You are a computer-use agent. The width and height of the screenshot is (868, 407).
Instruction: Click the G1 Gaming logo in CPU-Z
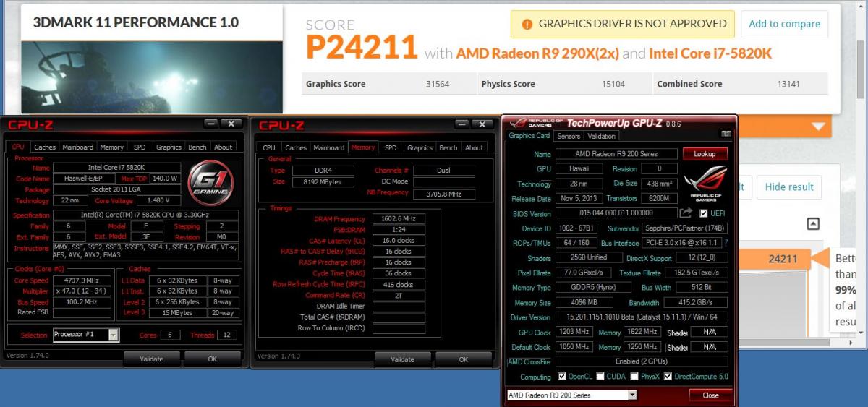pos(210,184)
